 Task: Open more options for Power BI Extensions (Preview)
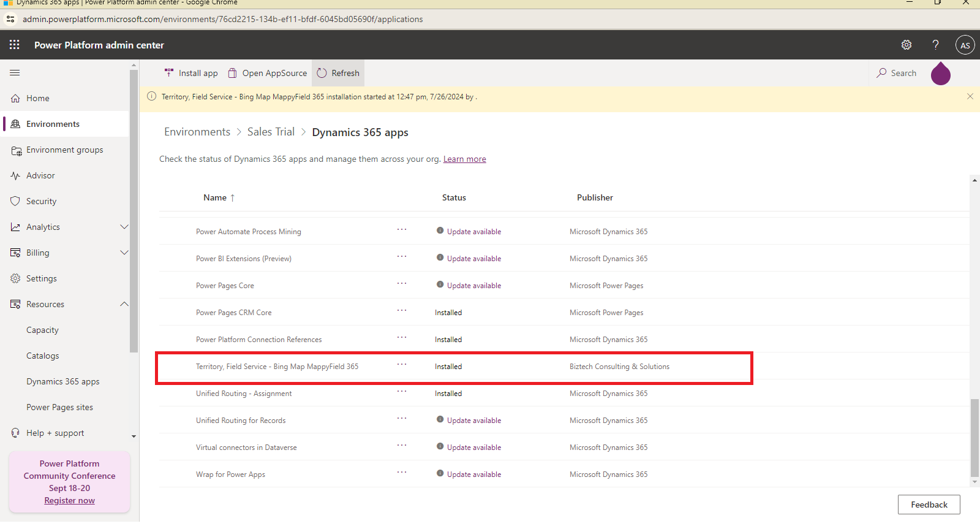[402, 256]
